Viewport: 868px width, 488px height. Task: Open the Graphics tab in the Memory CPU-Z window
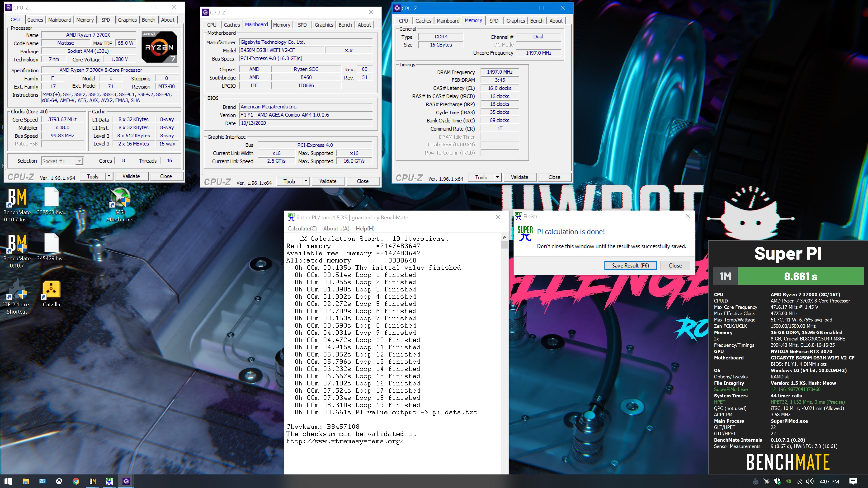pos(516,21)
